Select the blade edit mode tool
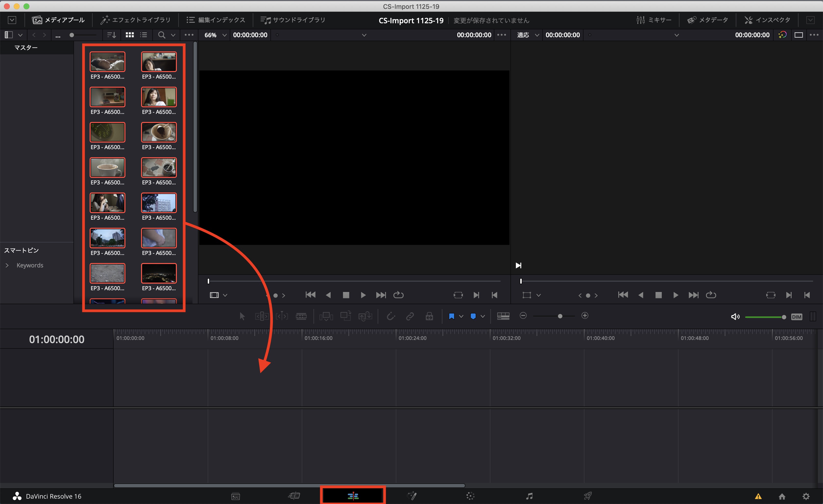Screen dimensions: 823x504 [x=301, y=316]
